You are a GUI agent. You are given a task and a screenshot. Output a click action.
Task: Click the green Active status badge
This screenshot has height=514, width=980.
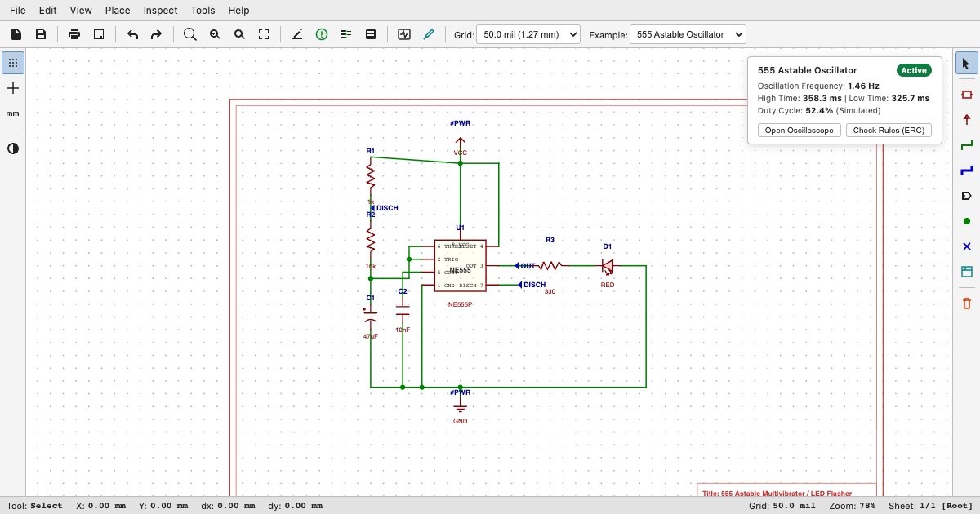(914, 70)
